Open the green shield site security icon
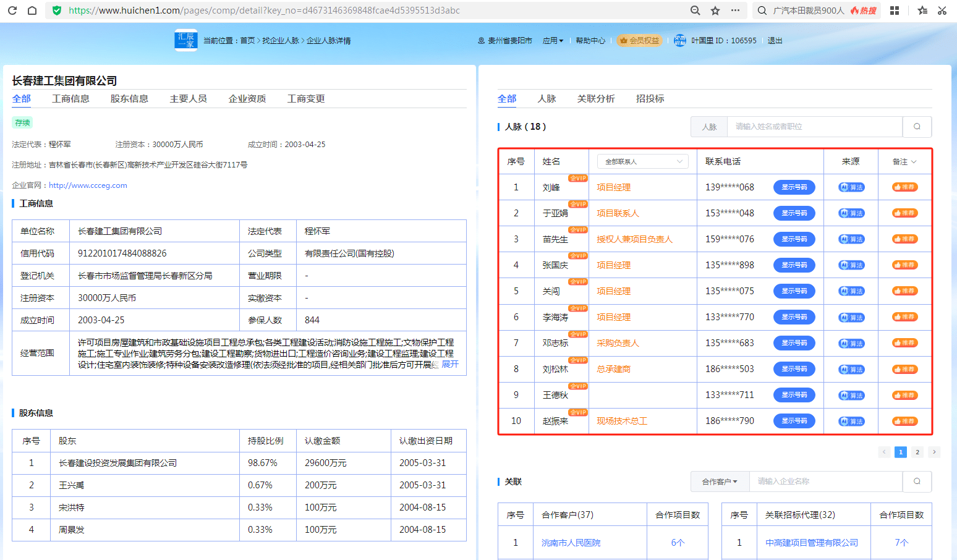The height and width of the screenshot is (560, 957). (x=57, y=11)
